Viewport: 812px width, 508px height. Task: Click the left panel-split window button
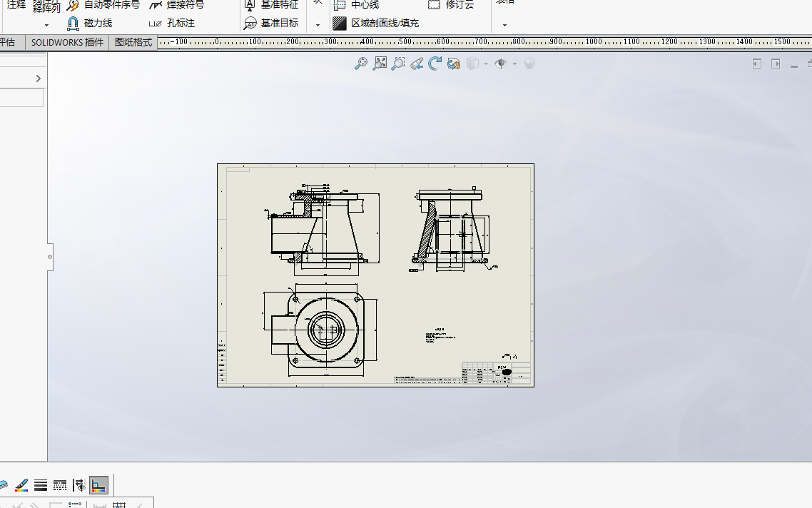coord(756,63)
